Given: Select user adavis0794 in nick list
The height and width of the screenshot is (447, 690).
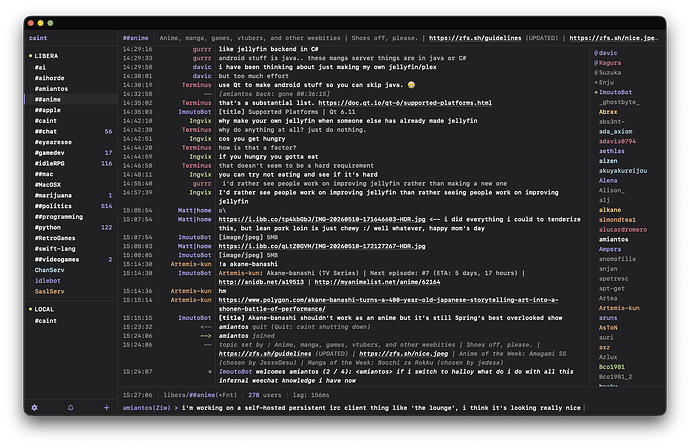Looking at the screenshot, I should pyautogui.click(x=617, y=141).
